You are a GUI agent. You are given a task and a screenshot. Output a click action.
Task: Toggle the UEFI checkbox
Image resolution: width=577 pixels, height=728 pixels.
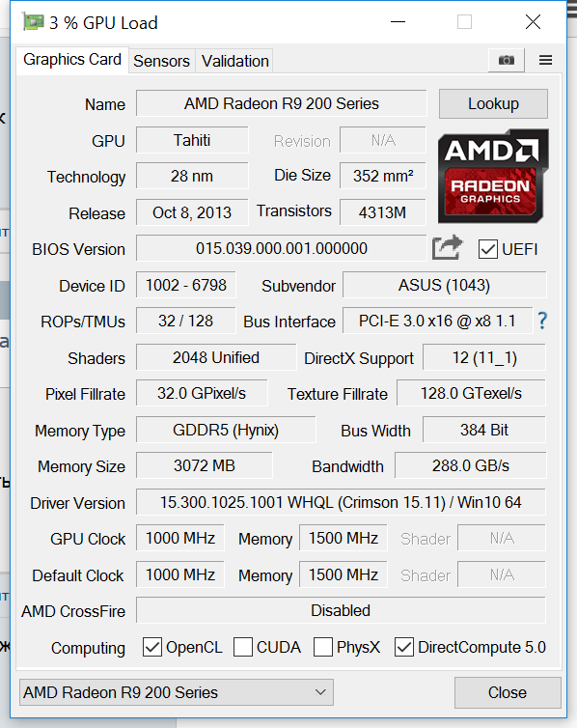487,249
